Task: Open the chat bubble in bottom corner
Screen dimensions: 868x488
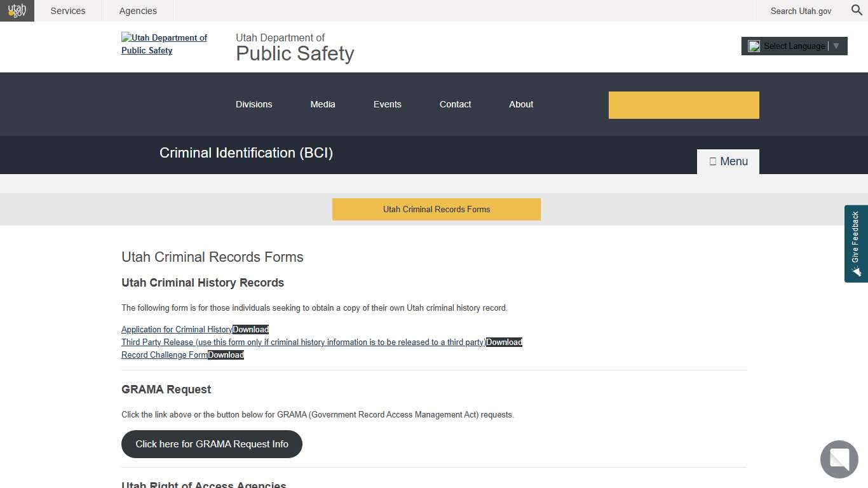Action: (839, 459)
